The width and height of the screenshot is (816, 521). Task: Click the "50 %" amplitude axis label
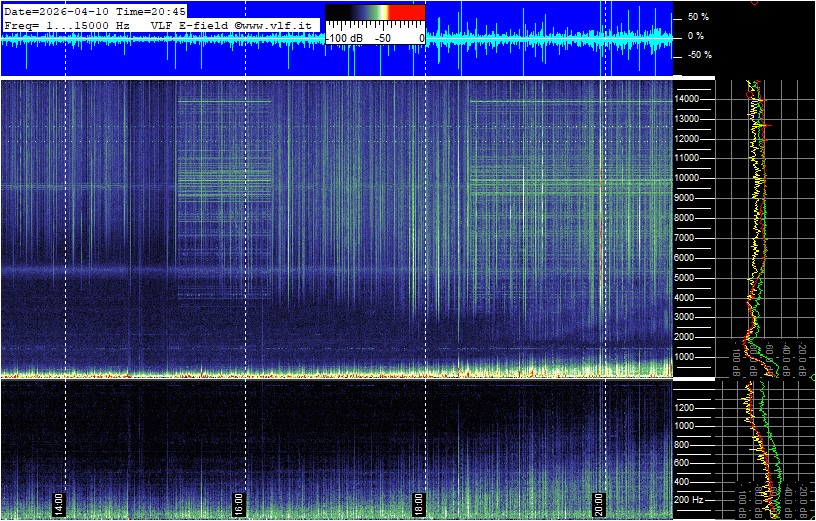[x=698, y=17]
